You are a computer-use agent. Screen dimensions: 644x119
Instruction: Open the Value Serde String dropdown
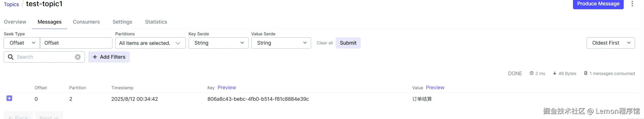point(281,43)
